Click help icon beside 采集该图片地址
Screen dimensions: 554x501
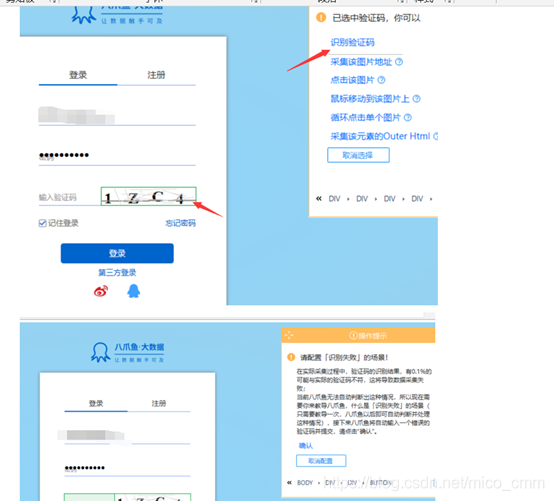tap(399, 62)
